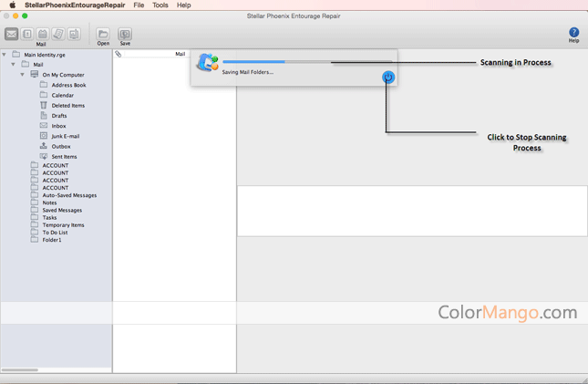Click the Address Book folder icon in tree
The width and height of the screenshot is (588, 384).
pos(44,85)
